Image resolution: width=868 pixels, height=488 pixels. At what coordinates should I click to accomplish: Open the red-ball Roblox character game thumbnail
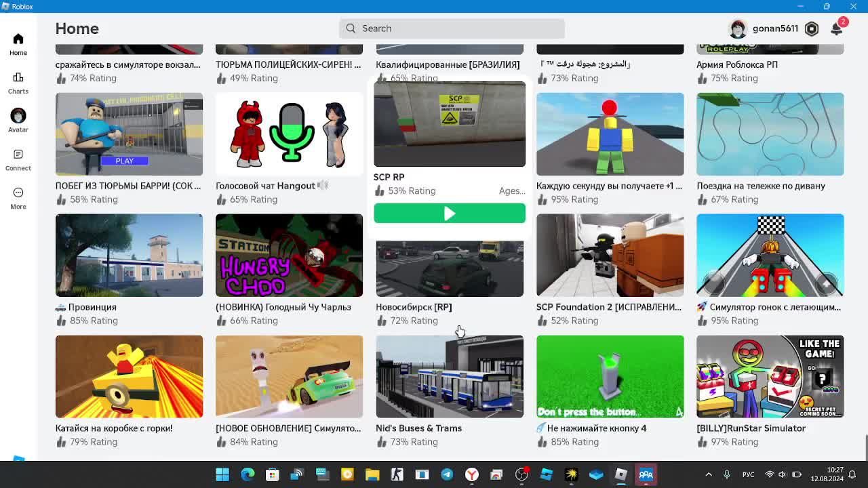tap(610, 134)
